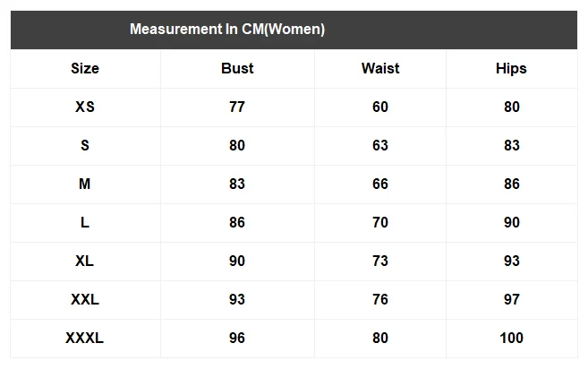Click the hips value 97 for XXL
The image size is (588, 369).
pos(512,299)
